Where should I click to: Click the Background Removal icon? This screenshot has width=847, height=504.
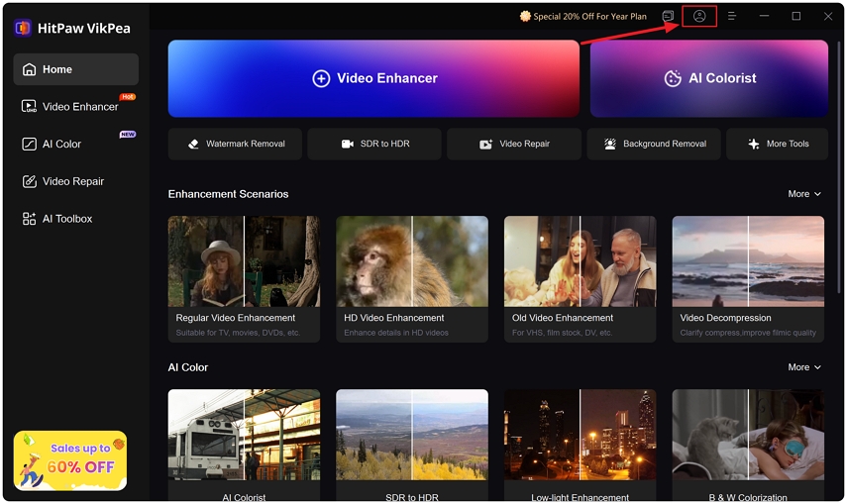(x=609, y=144)
